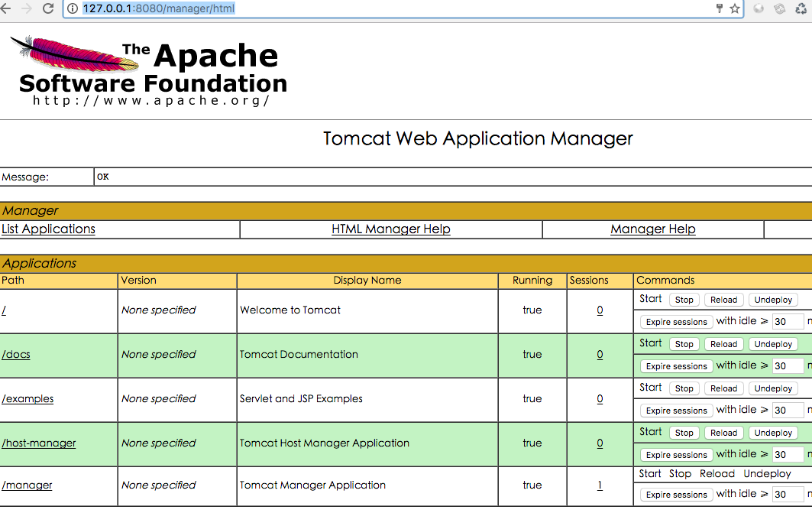
Task: Stop the Tomcat Host Manager Application
Action: click(x=684, y=433)
